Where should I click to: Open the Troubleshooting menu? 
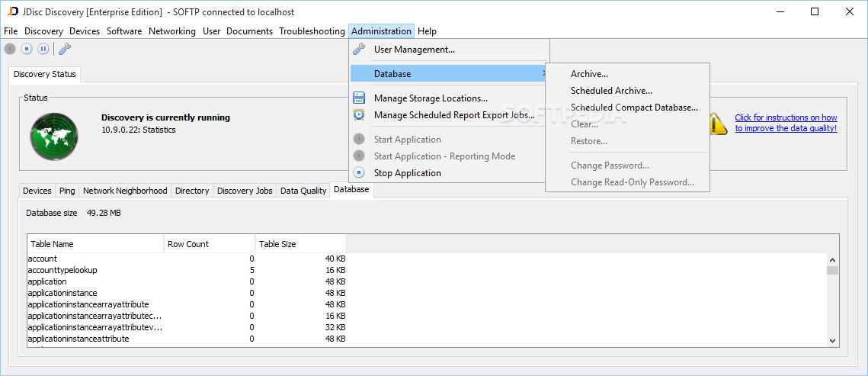312,31
